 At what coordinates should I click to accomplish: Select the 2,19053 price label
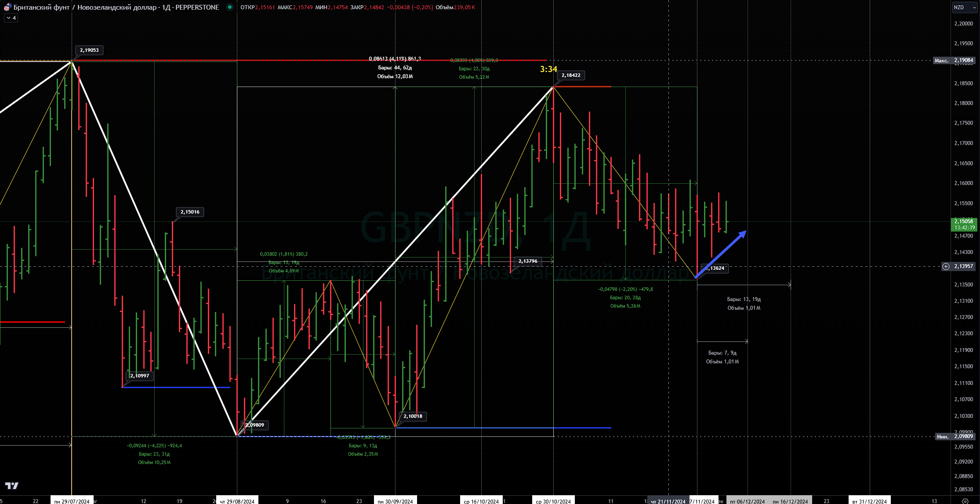coord(89,50)
